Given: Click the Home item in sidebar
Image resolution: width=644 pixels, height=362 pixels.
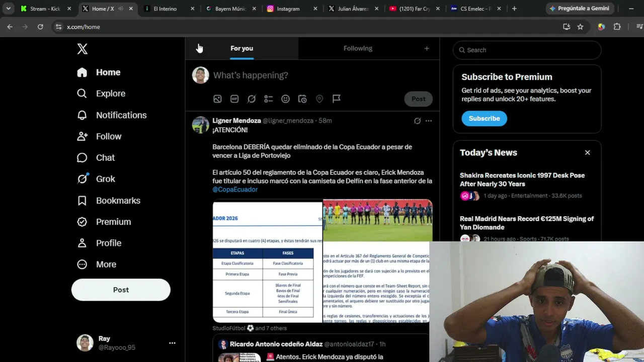Looking at the screenshot, I should tap(99, 72).
